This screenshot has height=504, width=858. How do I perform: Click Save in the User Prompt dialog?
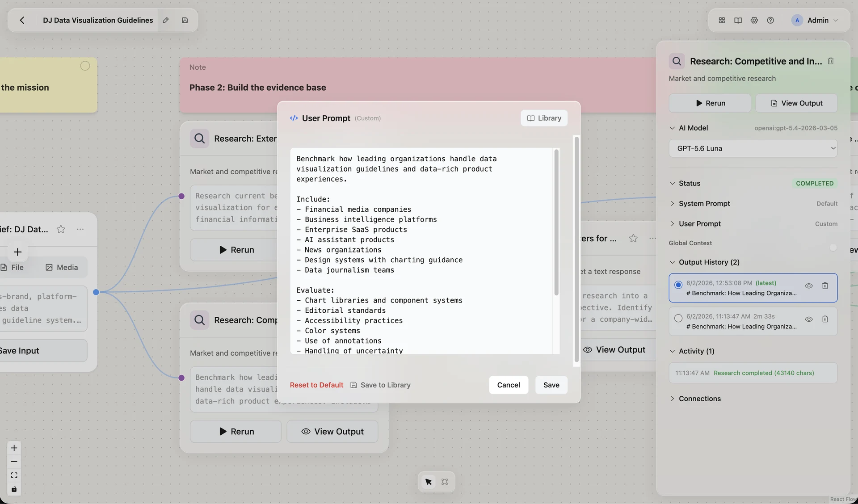pos(551,385)
